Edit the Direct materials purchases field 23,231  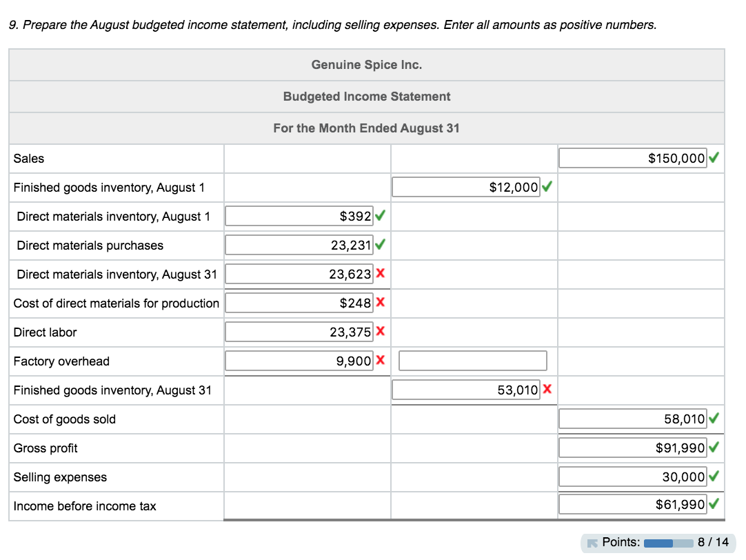(299, 245)
